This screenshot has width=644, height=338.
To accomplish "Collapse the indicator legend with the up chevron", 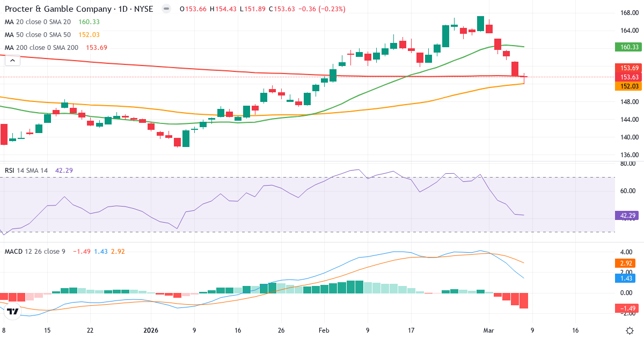I will 12,60.
